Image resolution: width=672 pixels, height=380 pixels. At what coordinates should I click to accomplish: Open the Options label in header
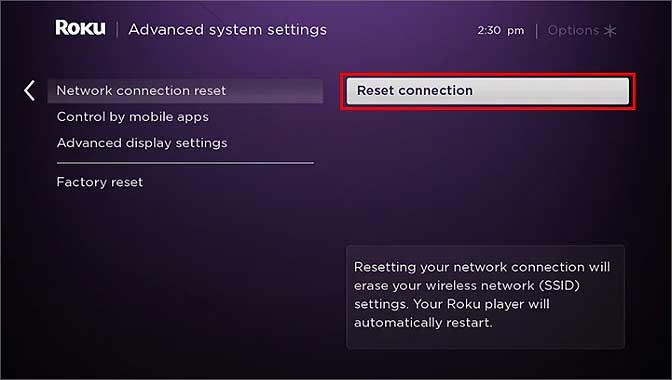point(573,30)
